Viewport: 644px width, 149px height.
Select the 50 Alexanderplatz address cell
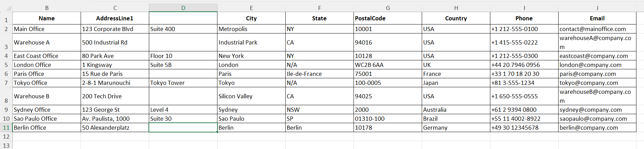(115, 128)
